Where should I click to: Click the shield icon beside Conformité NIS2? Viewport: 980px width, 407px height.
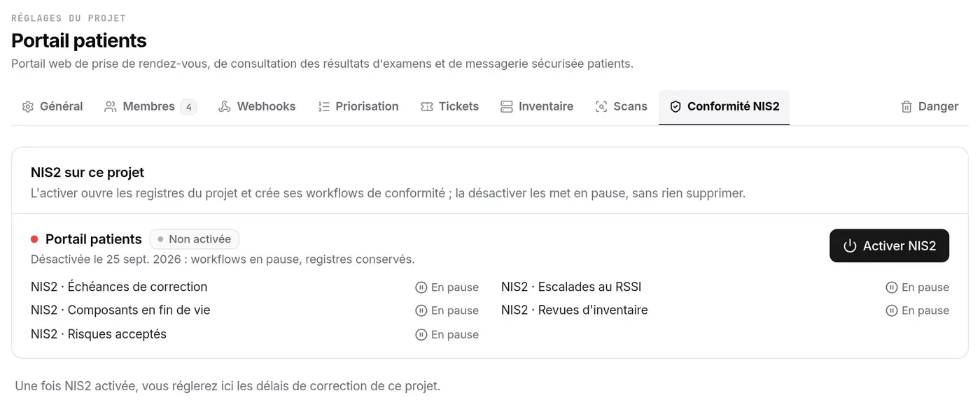[x=675, y=107]
